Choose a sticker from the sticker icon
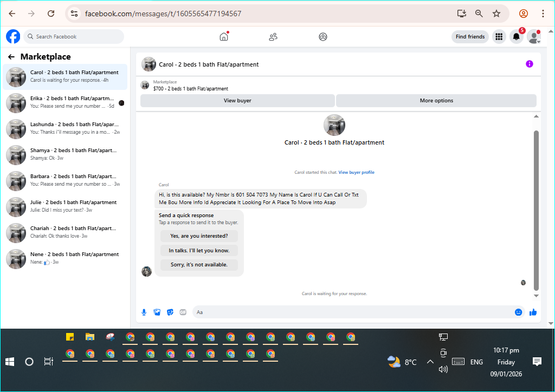This screenshot has height=392, width=555. (x=170, y=312)
